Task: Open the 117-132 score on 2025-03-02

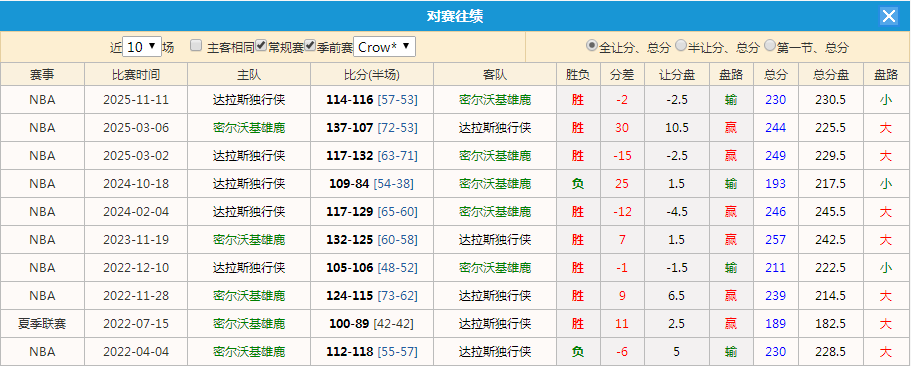Action: click(349, 156)
